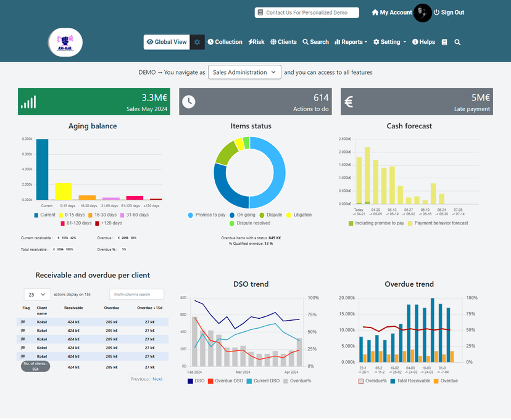Image resolution: width=511 pixels, height=420 pixels.
Task: Click the clock icon on Actions to do card
Action: (x=189, y=102)
